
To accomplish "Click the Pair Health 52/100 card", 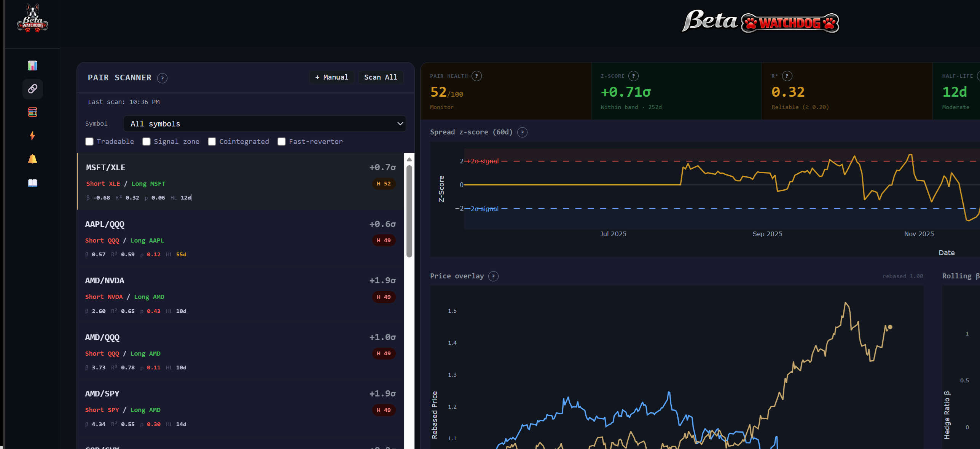I will (506, 91).
